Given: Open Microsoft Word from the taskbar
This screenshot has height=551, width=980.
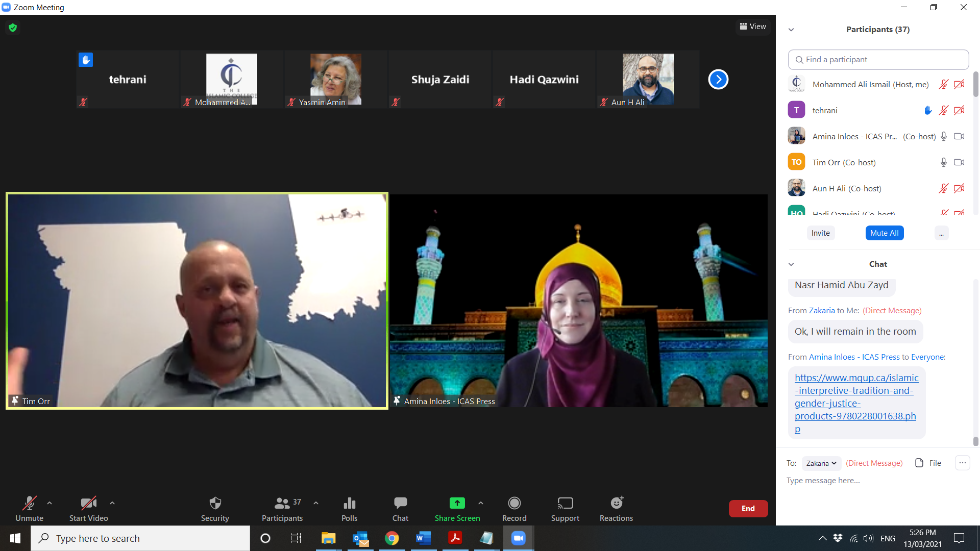Looking at the screenshot, I should point(423,538).
